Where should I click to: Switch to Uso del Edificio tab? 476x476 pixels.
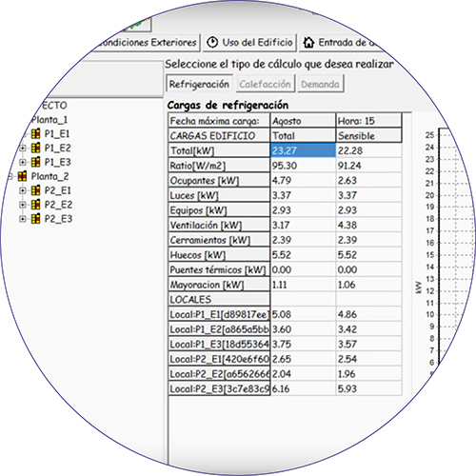pyautogui.click(x=249, y=43)
